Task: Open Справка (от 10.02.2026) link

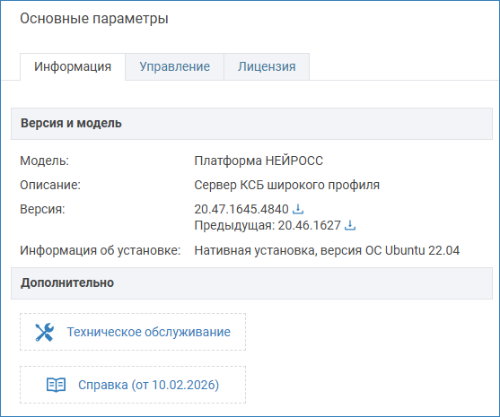Action: pyautogui.click(x=133, y=385)
